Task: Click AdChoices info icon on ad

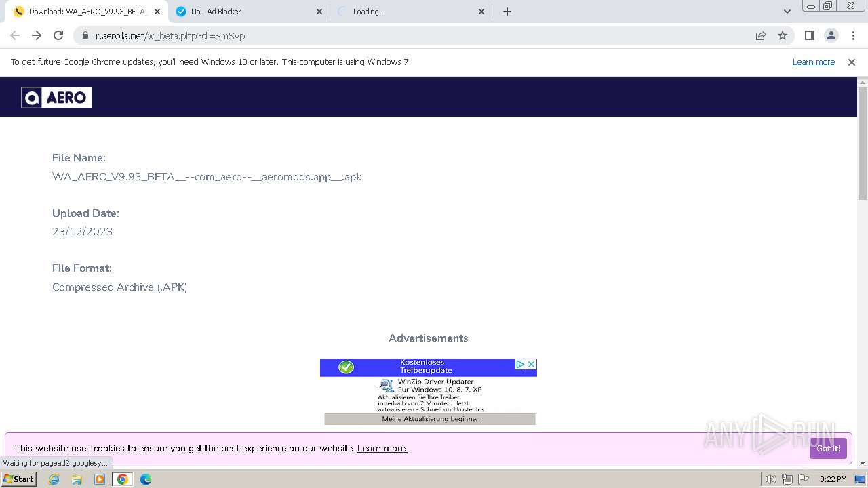Action: 521,364
